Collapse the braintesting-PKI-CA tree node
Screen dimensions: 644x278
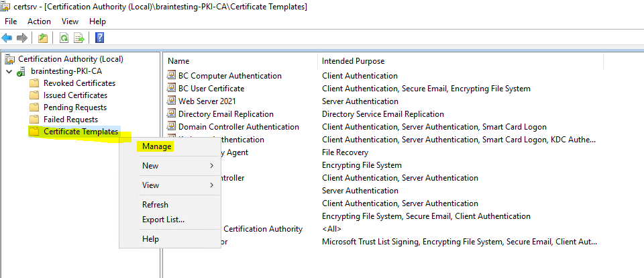click(x=9, y=72)
